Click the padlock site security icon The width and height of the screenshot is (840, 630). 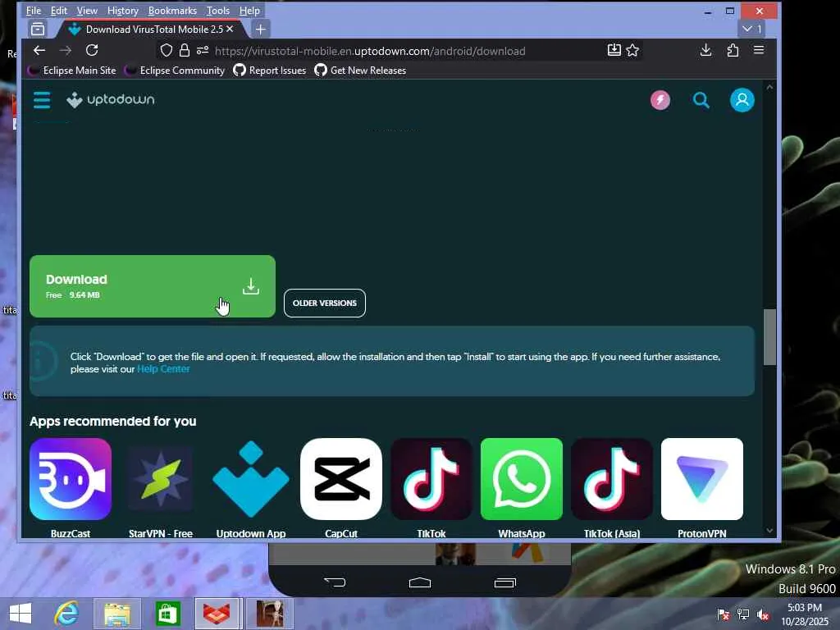185,50
